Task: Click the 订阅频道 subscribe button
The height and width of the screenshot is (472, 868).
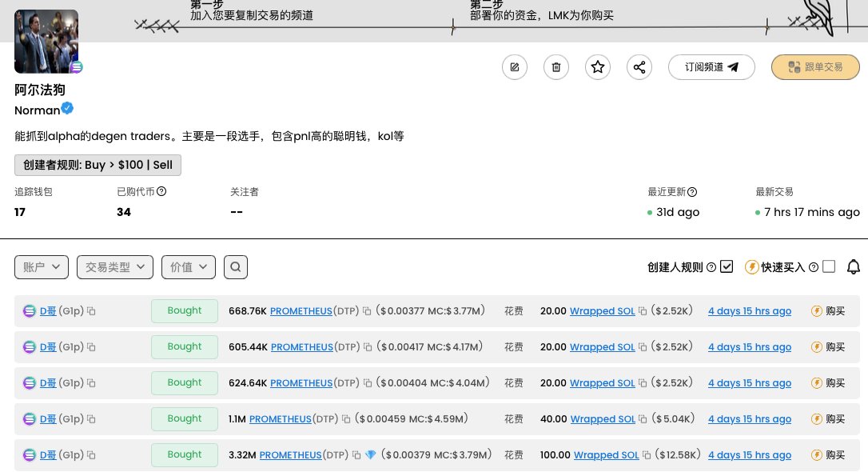Action: click(x=711, y=67)
